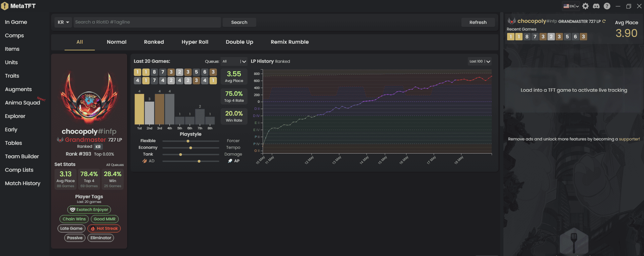
Task: Click the AD sword icon
Action: [x=145, y=161]
